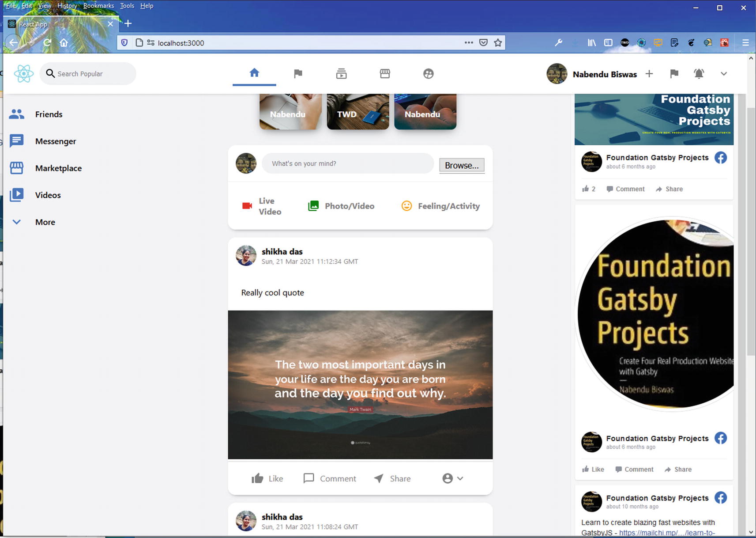Like the second Foundation Gatsby Projects post
756x538 pixels.
593,469
